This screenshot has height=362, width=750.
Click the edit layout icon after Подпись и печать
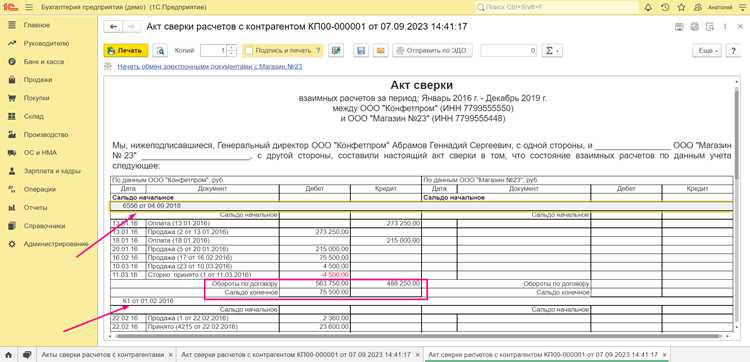click(336, 51)
